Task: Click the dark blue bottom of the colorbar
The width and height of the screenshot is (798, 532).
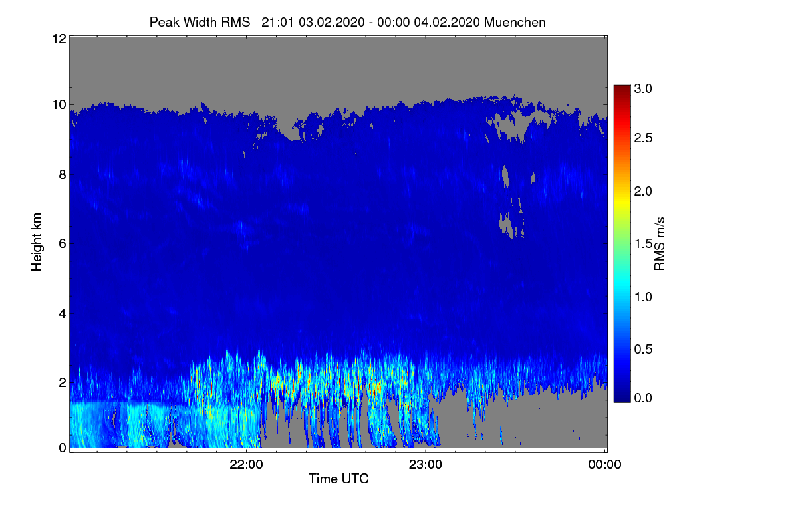Action: click(x=622, y=397)
